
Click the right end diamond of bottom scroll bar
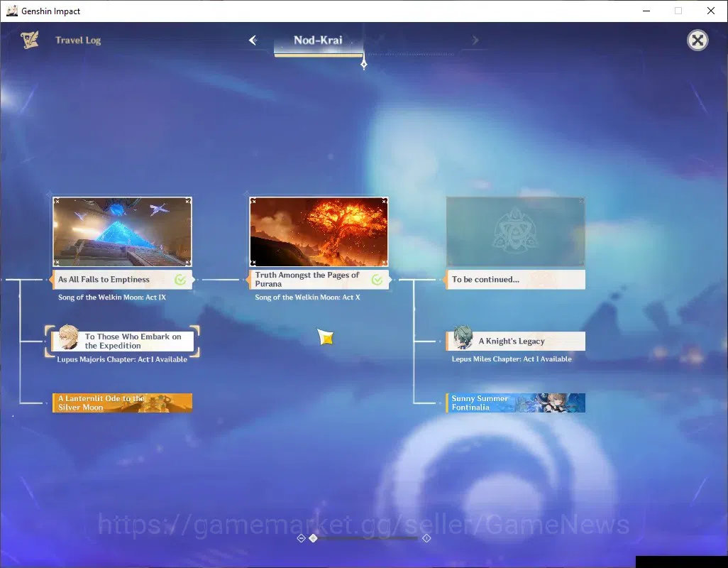426,538
